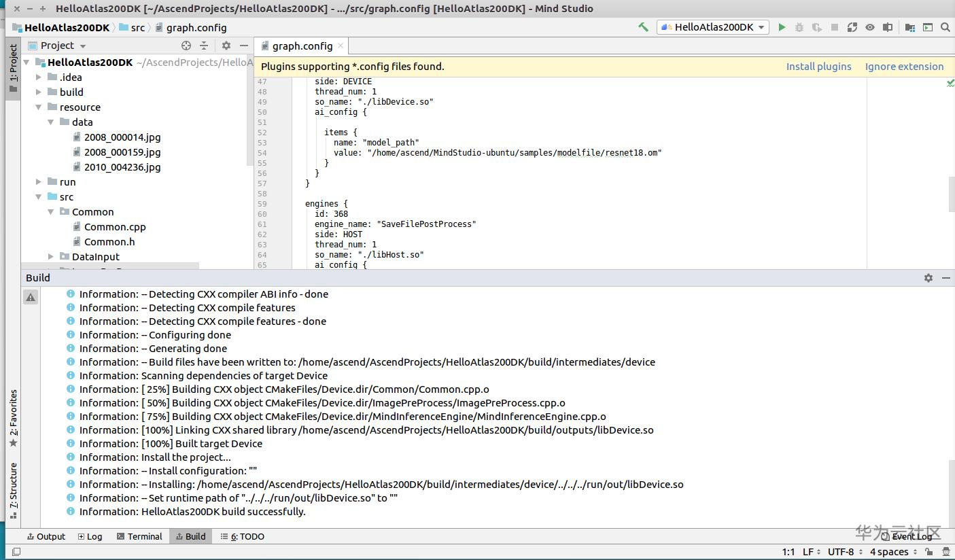The image size is (955, 560).
Task: Open the Z: Structure side tab
Action: click(13, 491)
